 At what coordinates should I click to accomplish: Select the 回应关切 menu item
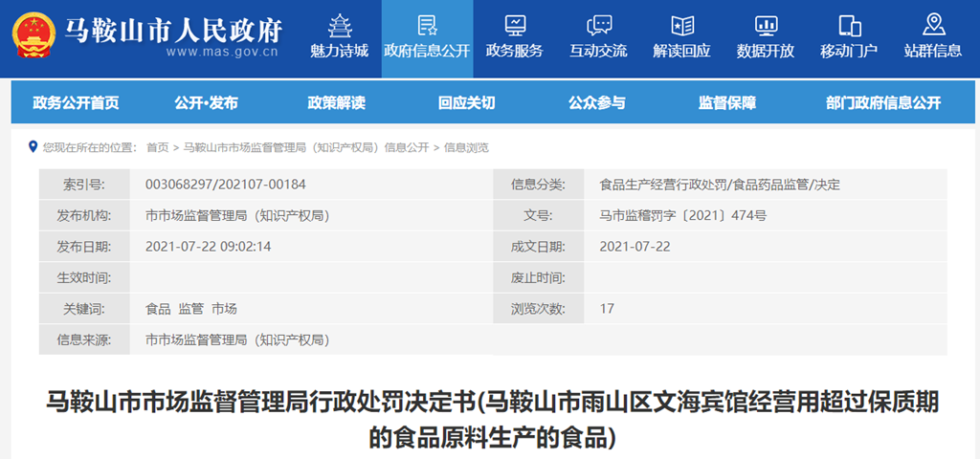466,103
